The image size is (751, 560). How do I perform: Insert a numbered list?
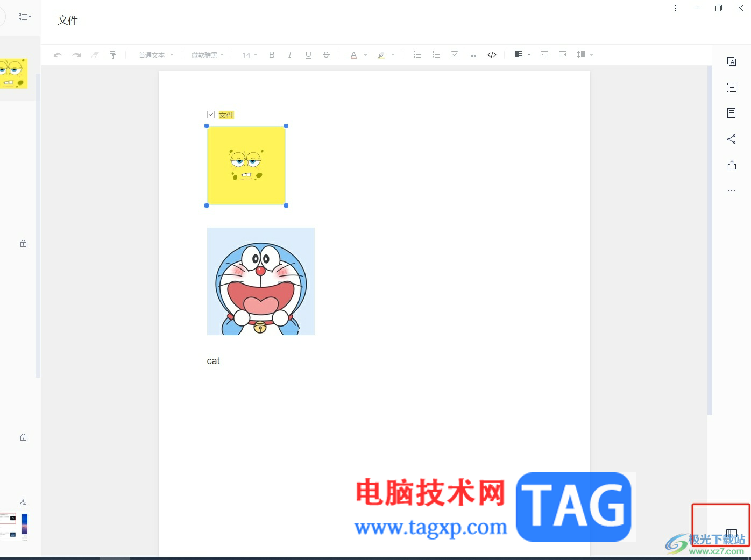[436, 55]
